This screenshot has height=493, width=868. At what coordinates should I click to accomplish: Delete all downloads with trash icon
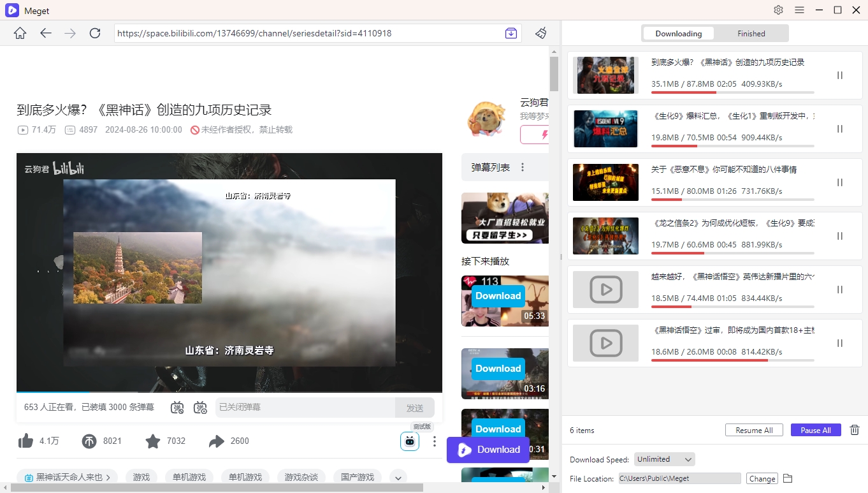[x=855, y=430]
